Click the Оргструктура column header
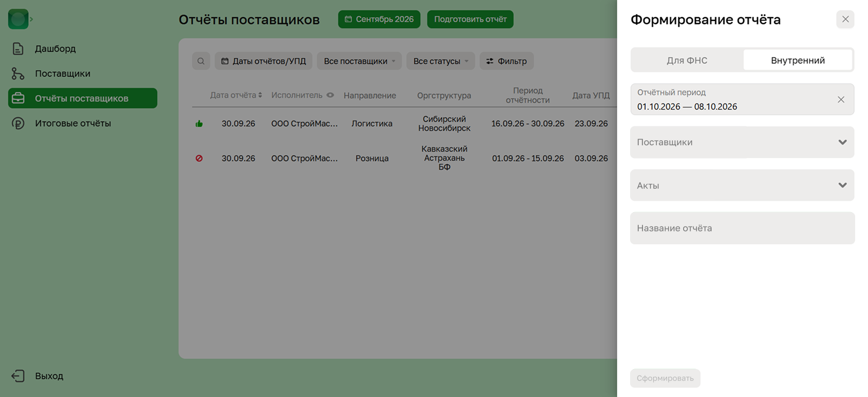 click(x=444, y=95)
